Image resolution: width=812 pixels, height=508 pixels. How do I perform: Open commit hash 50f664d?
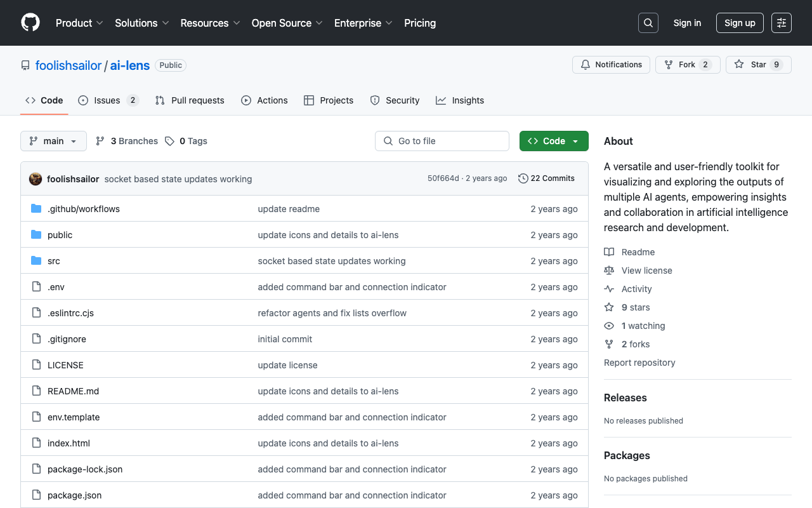(443, 178)
